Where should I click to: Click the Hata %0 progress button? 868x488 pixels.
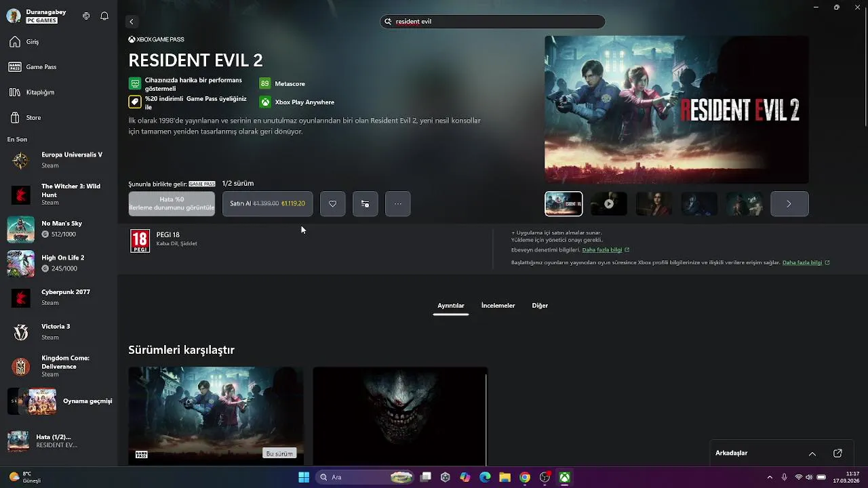(x=172, y=203)
